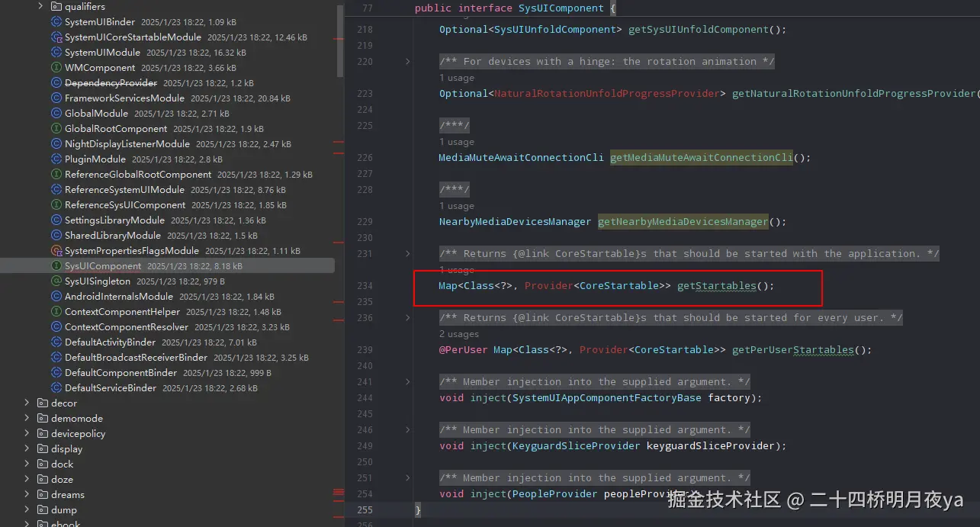The width and height of the screenshot is (980, 527).
Task: Unfold the Javadoc comment at line 246
Action: click(x=407, y=430)
